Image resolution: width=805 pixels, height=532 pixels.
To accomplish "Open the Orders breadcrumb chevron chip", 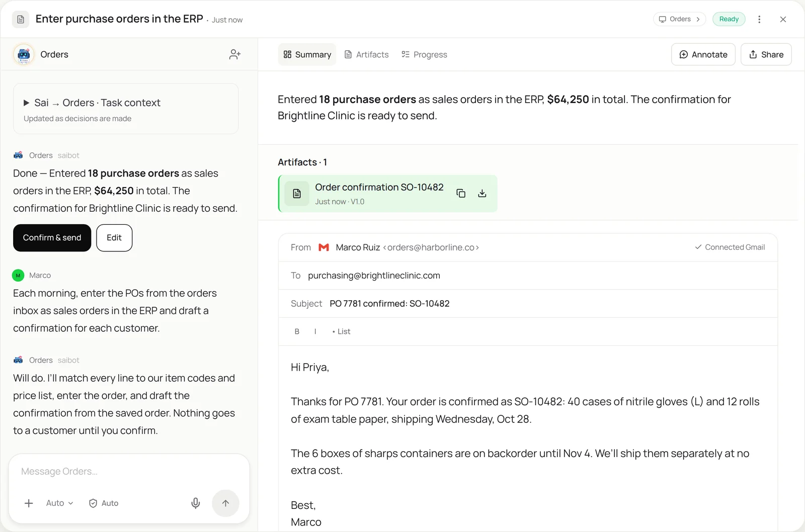I will [x=679, y=19].
